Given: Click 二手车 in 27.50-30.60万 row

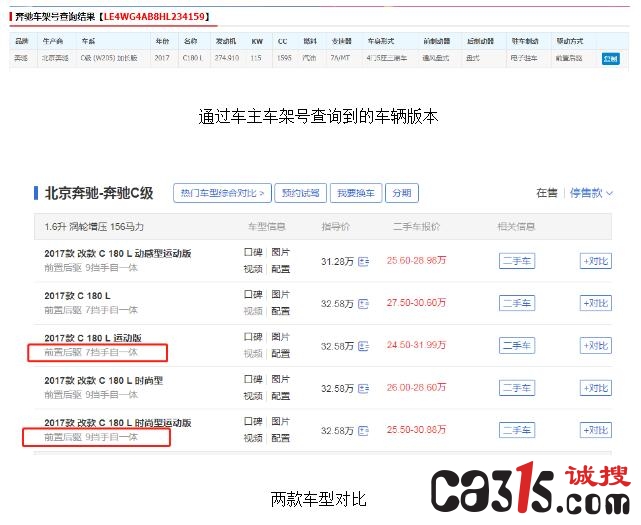Looking at the screenshot, I should [x=517, y=303].
